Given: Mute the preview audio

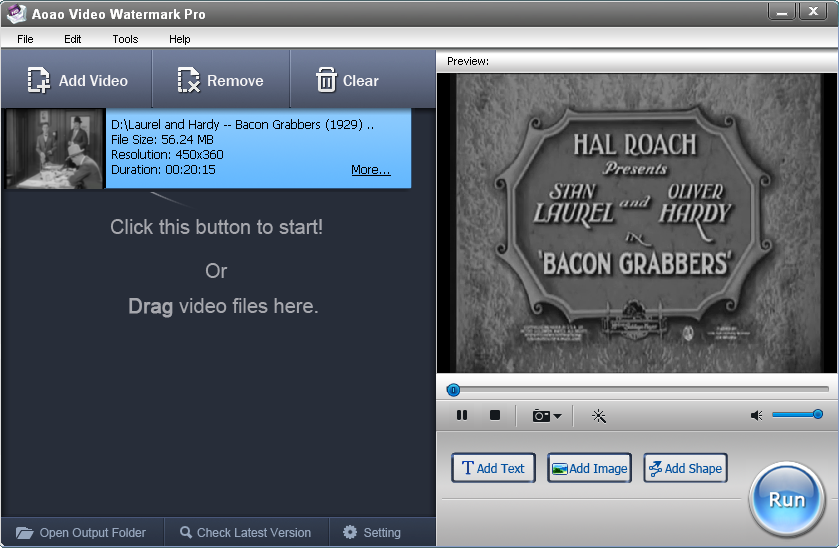Looking at the screenshot, I should coord(756,415).
